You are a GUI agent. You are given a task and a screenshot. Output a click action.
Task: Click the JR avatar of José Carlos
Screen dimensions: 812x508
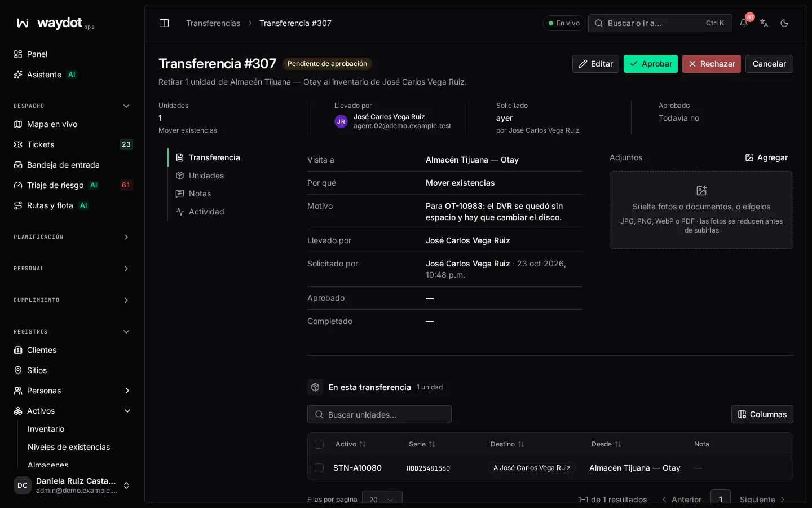pyautogui.click(x=341, y=121)
